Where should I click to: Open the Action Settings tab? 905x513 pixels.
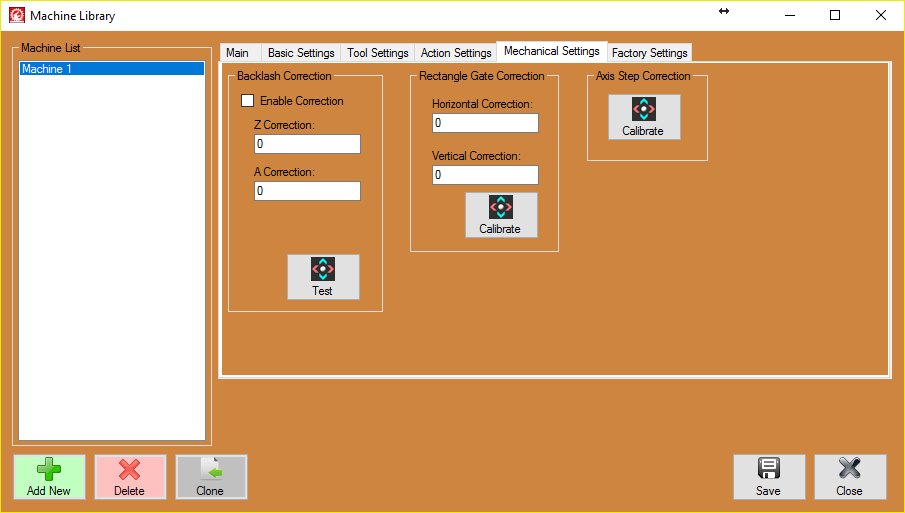[456, 53]
